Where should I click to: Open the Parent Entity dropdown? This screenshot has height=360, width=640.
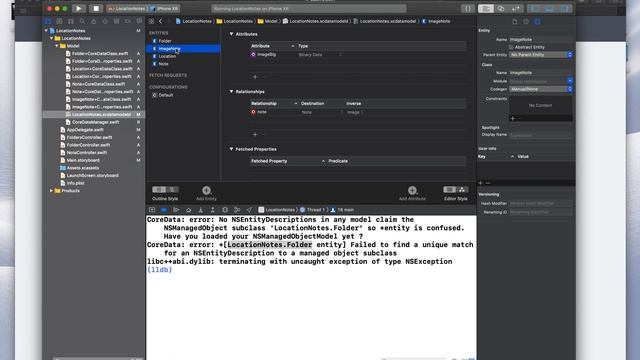540,55
